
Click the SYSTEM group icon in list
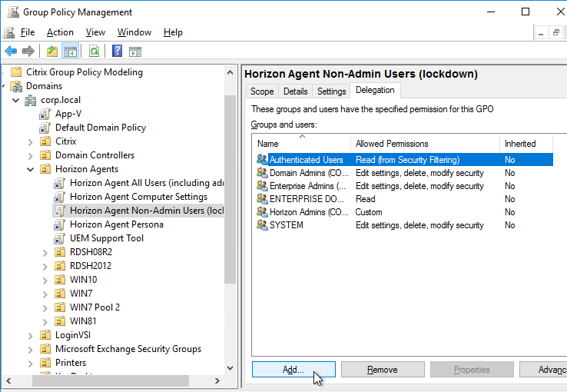coord(262,225)
